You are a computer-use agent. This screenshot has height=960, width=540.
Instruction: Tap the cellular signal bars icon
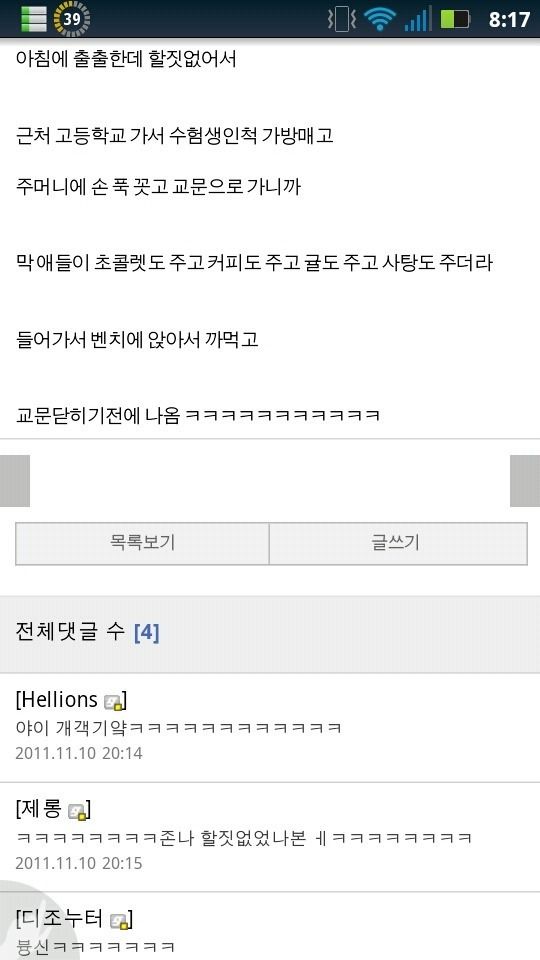418,19
